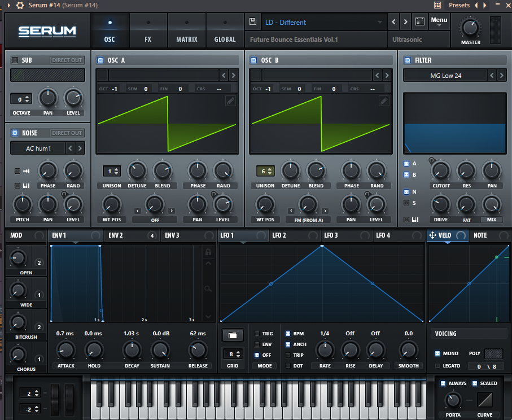
Task: Select next OSC A wavetable arrow
Action: [x=234, y=76]
